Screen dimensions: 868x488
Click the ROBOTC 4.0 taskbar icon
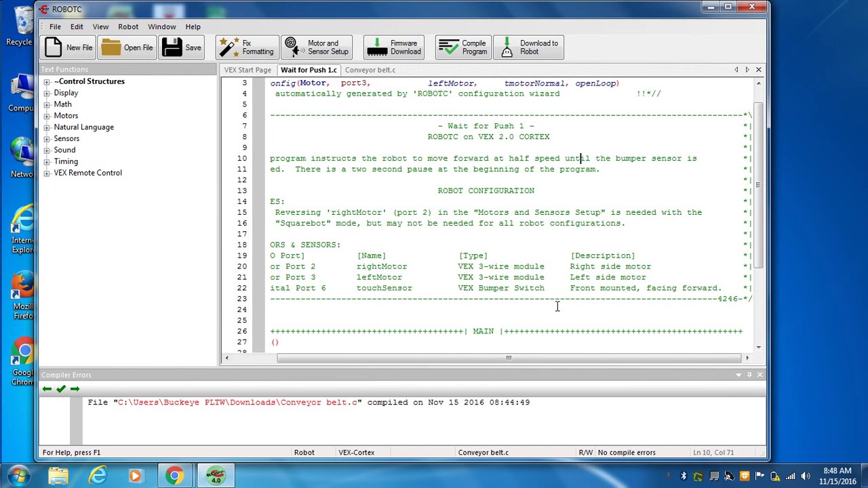216,476
